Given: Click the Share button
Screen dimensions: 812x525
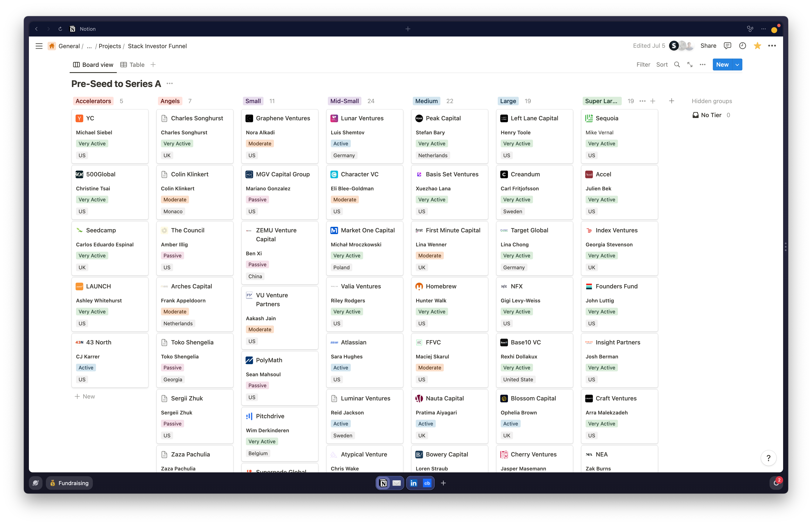Looking at the screenshot, I should 708,46.
